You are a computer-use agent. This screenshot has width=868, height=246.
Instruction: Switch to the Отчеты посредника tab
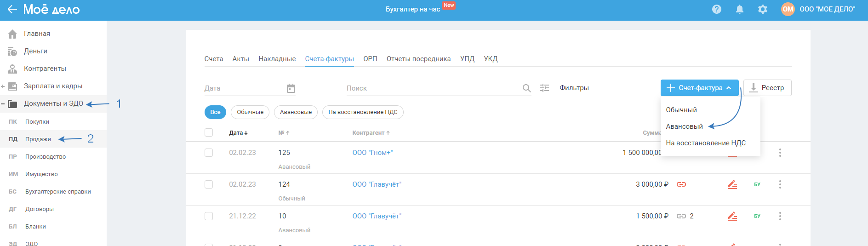click(x=419, y=59)
